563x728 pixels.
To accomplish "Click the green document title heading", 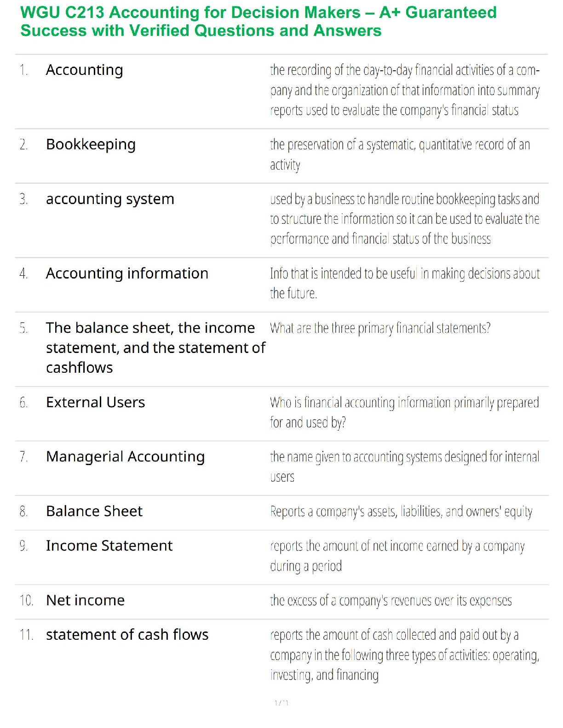I will click(x=258, y=22).
